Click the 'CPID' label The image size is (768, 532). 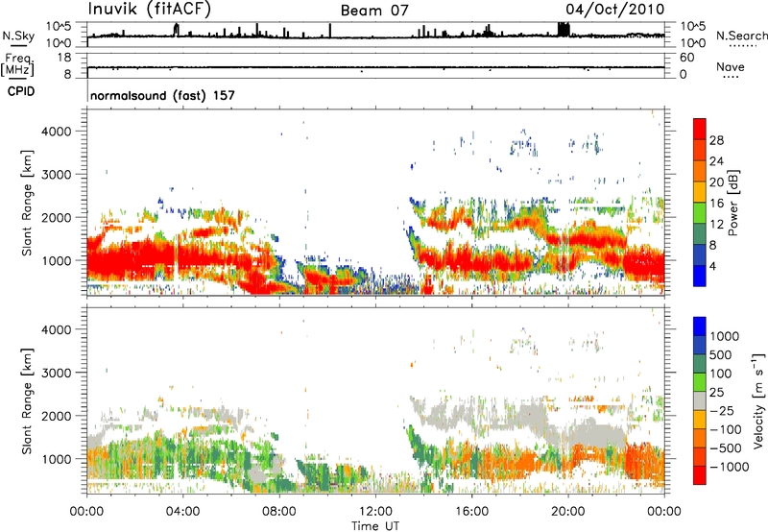pos(21,91)
